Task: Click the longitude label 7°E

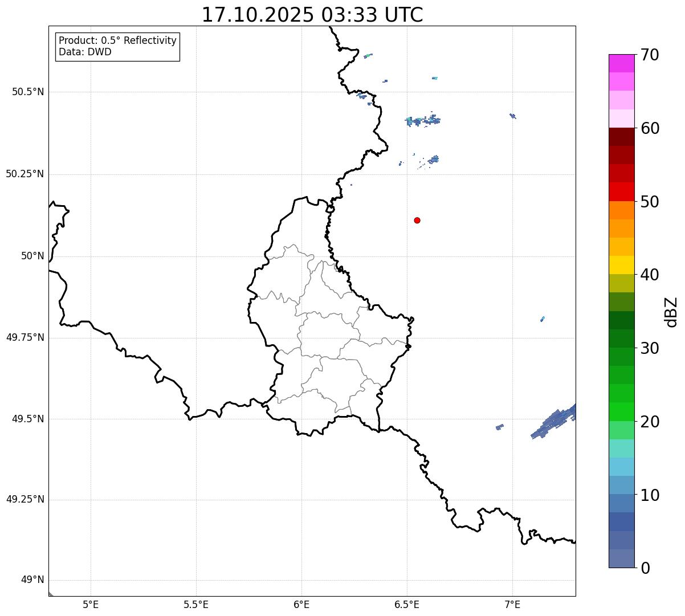Action: (512, 604)
